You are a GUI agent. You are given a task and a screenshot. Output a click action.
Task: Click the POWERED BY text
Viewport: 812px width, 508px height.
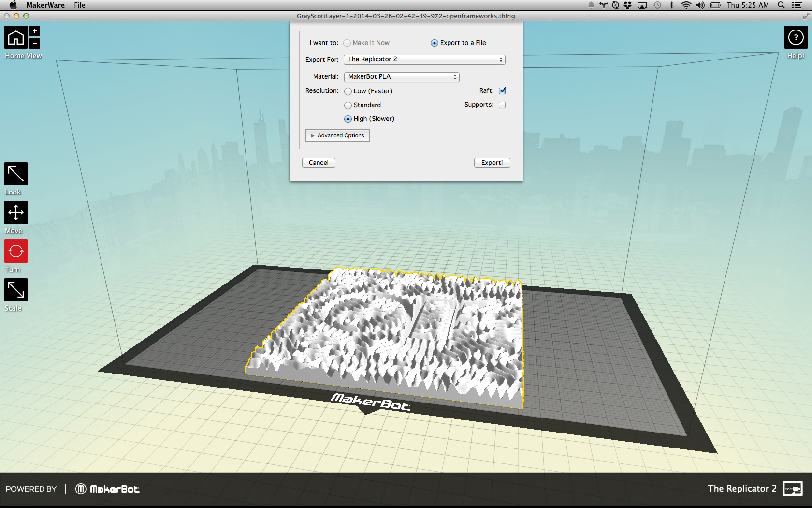click(x=31, y=489)
